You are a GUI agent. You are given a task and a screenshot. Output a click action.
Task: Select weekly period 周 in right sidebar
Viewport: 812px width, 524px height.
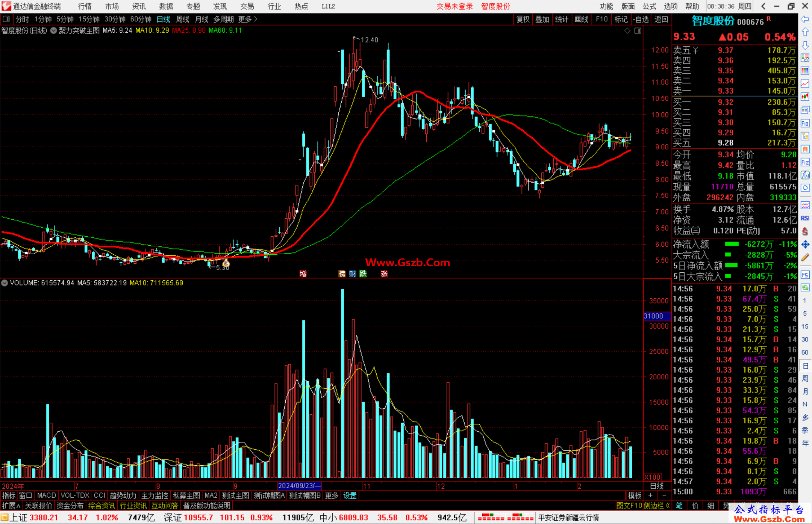(x=805, y=379)
